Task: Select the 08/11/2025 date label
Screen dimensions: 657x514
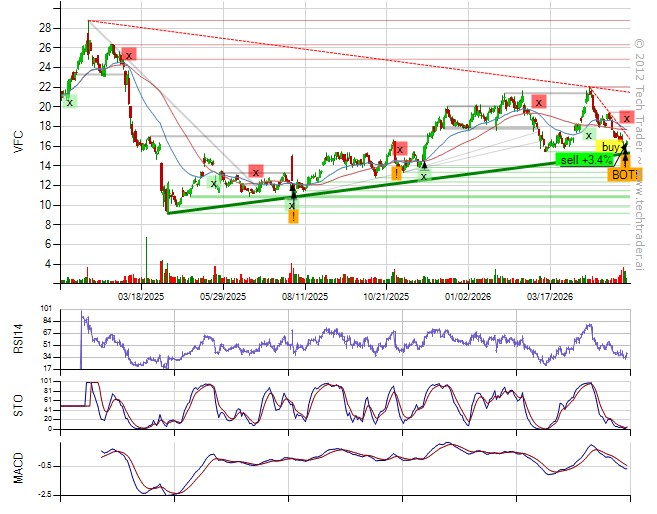Action: coord(305,297)
